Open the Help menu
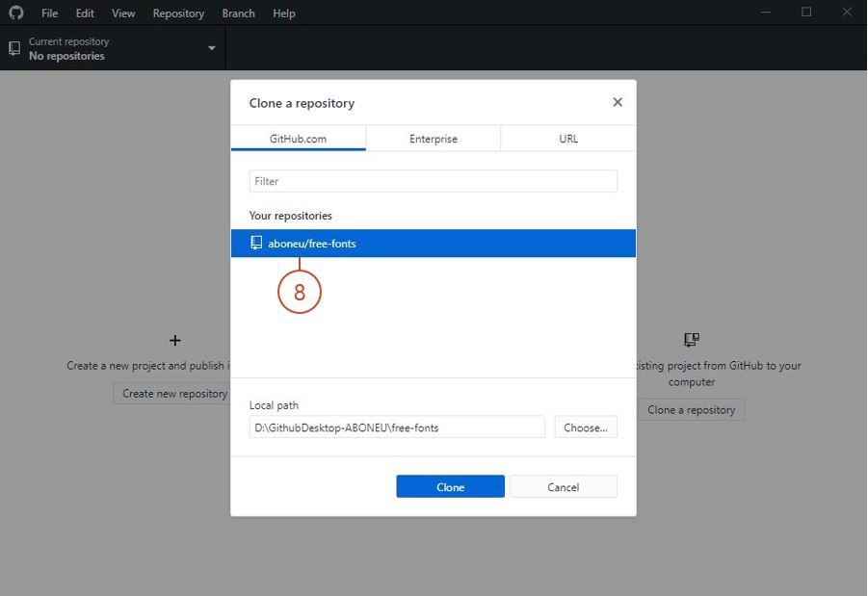Screen dimensions: 868x596 pyautogui.click(x=283, y=13)
